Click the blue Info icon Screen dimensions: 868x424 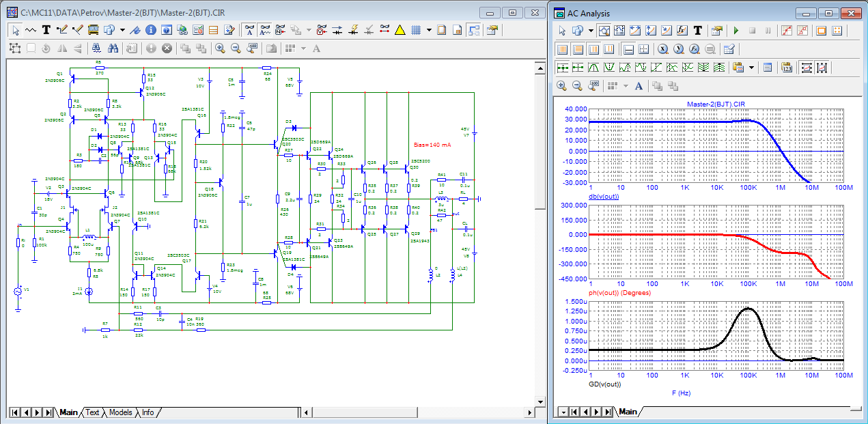[150, 30]
